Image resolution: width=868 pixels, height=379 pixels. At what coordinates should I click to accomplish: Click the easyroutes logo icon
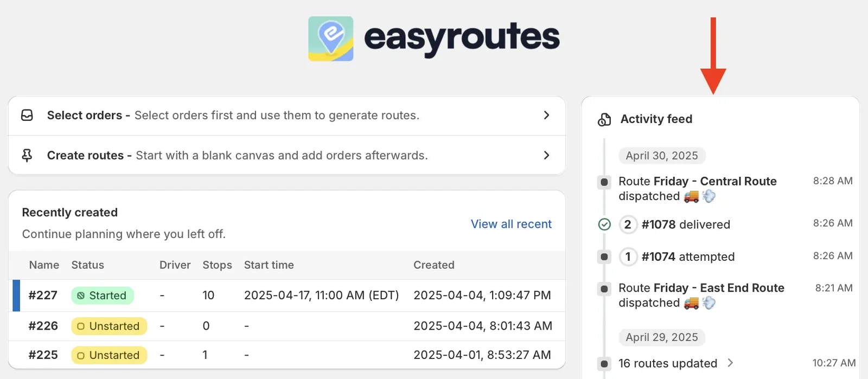(x=331, y=38)
